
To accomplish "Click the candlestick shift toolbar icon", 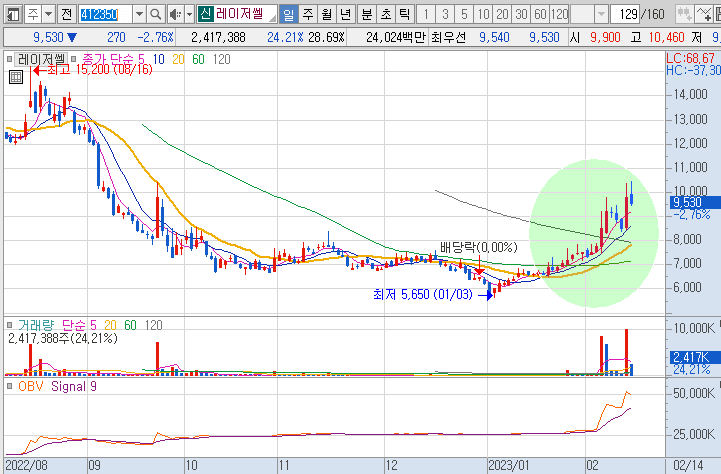I will pyautogui.click(x=684, y=15).
